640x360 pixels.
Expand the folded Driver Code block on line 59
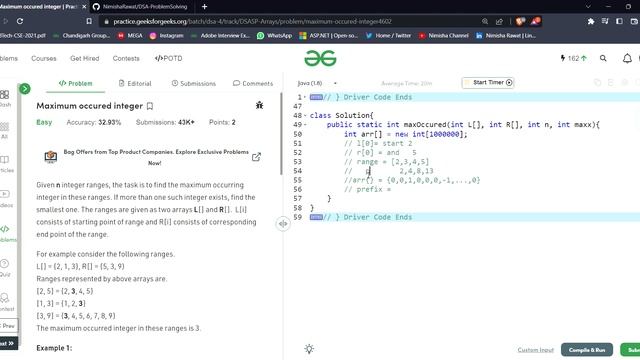(x=316, y=217)
